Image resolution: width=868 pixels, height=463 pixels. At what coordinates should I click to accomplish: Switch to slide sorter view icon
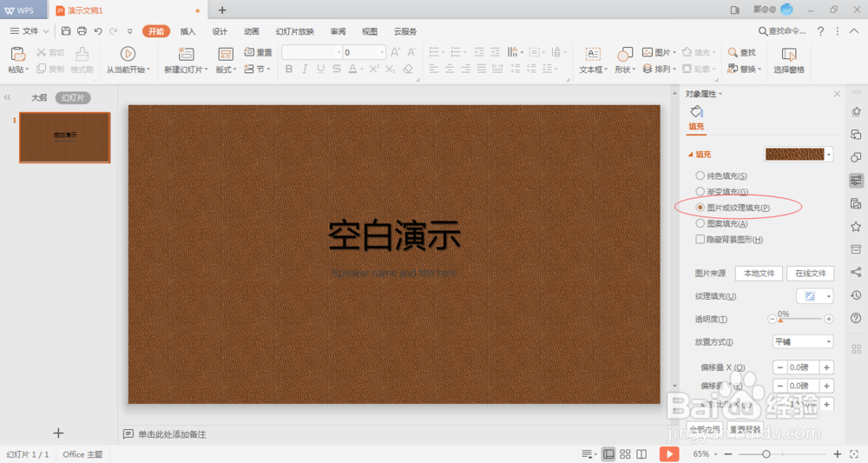625,454
